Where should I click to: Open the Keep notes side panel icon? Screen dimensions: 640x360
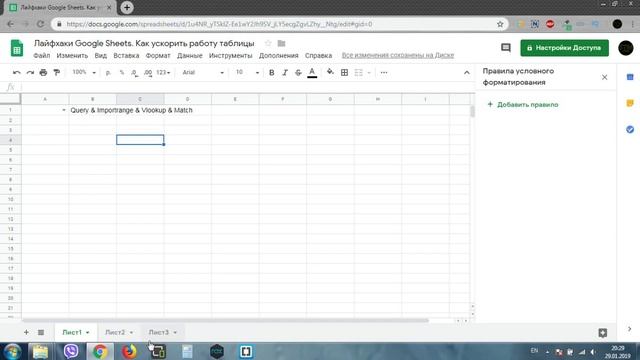630,103
